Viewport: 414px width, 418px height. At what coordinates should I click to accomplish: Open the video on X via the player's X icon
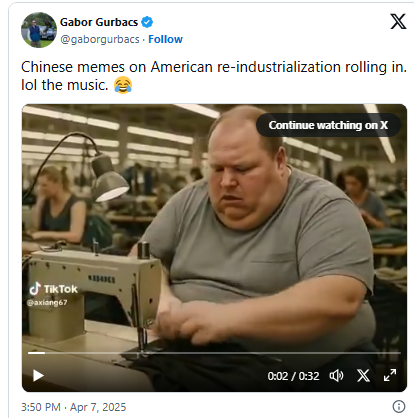(x=363, y=376)
